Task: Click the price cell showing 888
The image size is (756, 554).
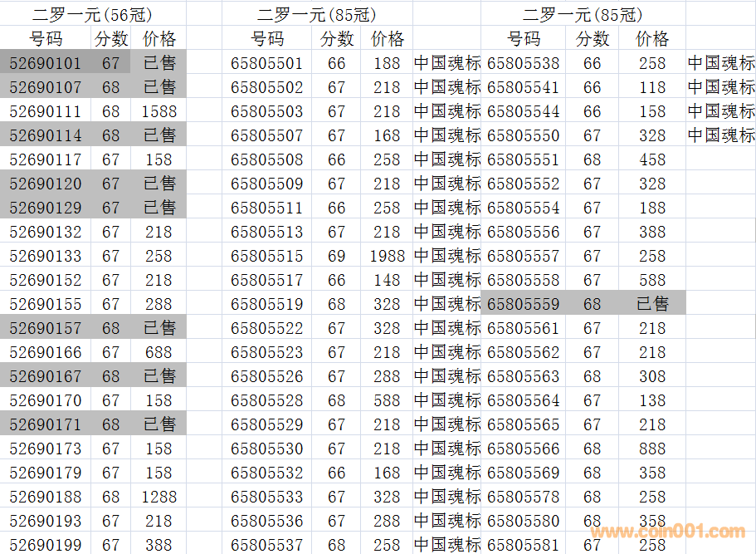Action: coord(652,449)
